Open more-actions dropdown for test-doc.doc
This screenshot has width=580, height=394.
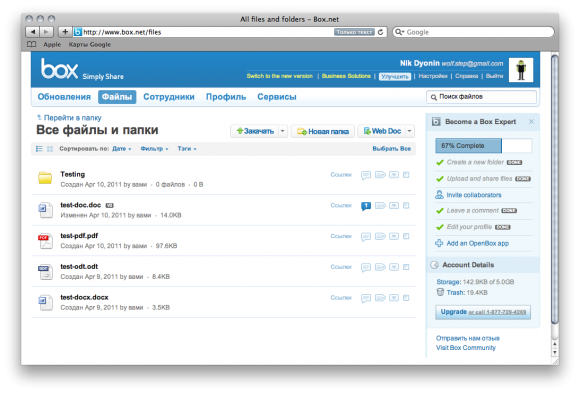394,205
